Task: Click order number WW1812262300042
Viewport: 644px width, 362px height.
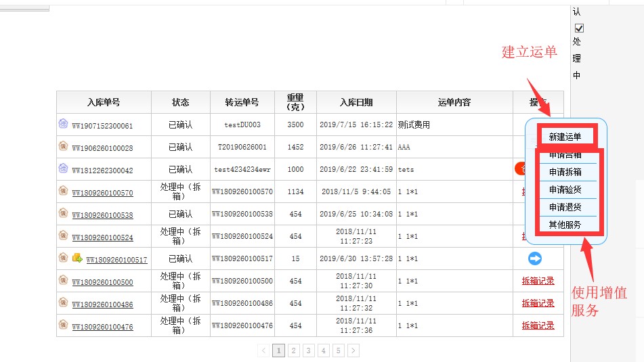Action: tap(103, 171)
